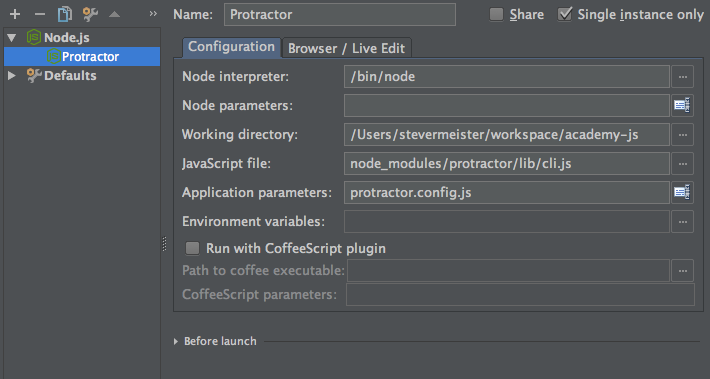Expand the Node parameters editor icon

[682, 106]
